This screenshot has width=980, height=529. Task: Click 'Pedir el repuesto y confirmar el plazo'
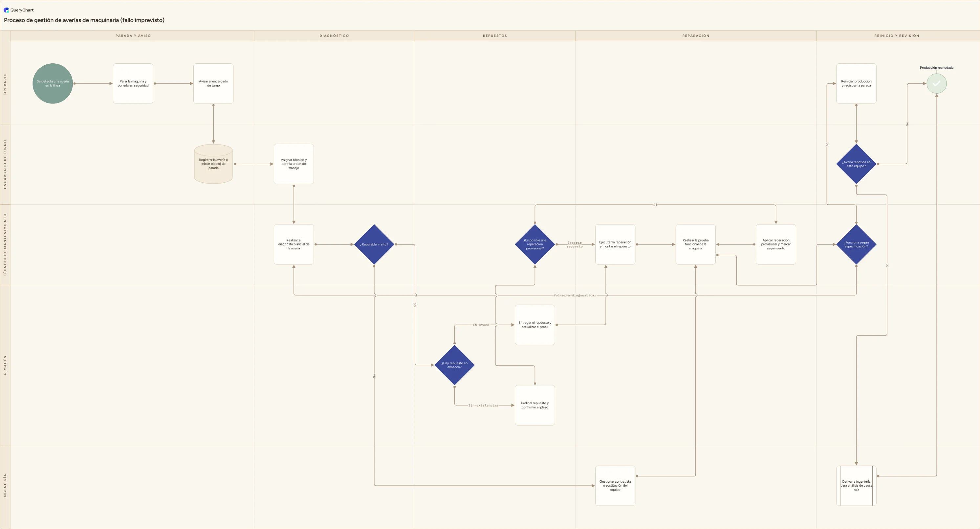pos(534,405)
